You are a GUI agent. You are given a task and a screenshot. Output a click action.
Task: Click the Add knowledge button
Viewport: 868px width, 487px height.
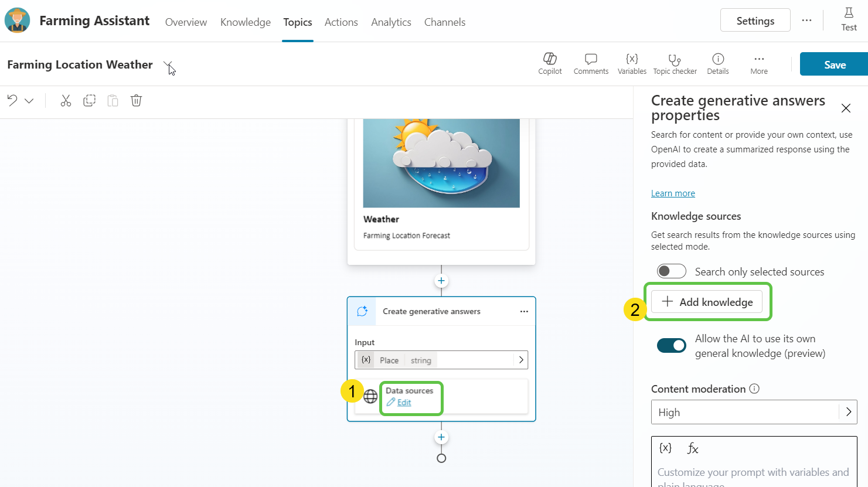coord(707,302)
